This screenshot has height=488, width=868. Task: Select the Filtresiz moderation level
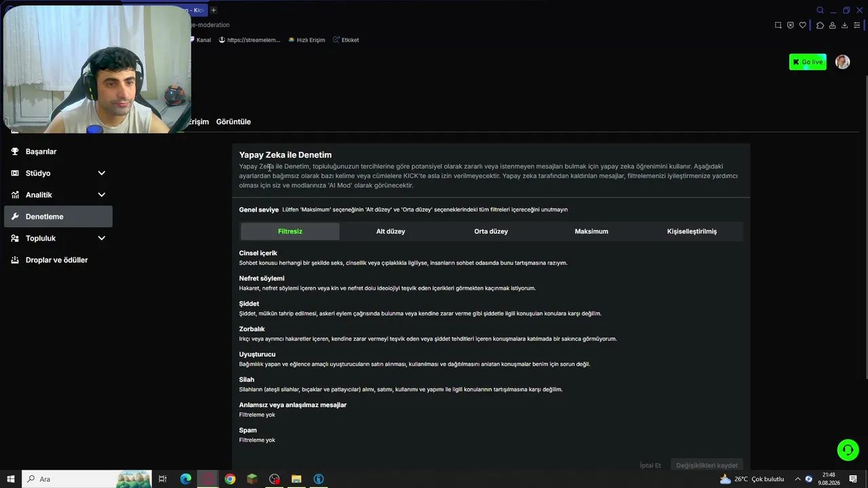290,231
